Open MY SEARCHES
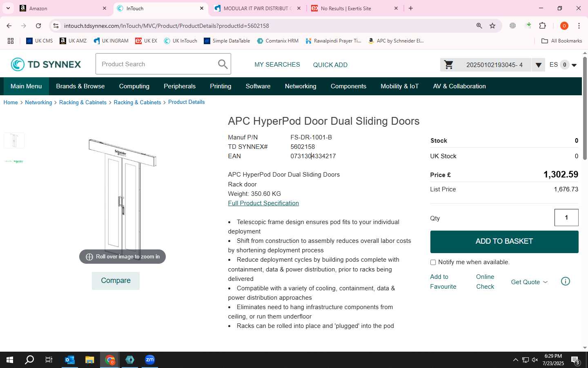This screenshot has height=368, width=588. [277, 65]
